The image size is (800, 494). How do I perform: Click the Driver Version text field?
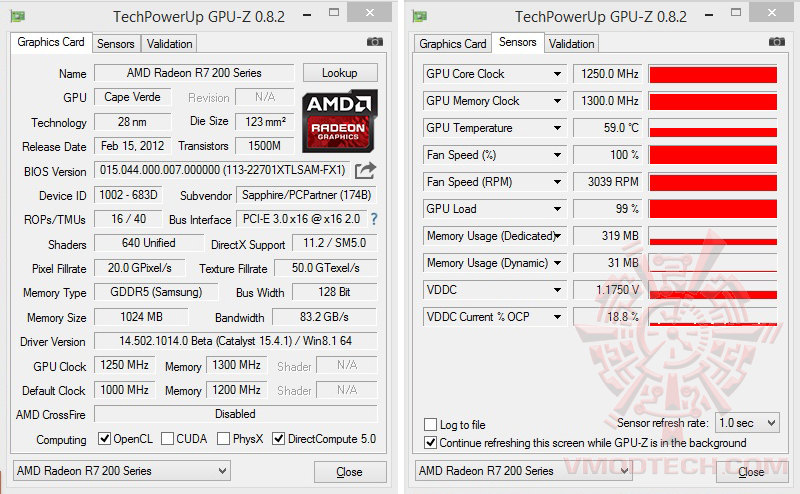(235, 341)
